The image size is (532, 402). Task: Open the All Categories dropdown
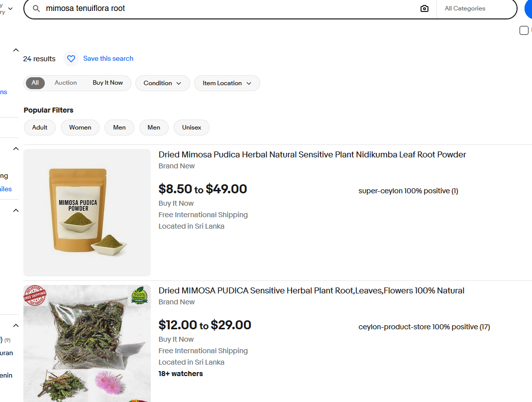[x=475, y=8]
